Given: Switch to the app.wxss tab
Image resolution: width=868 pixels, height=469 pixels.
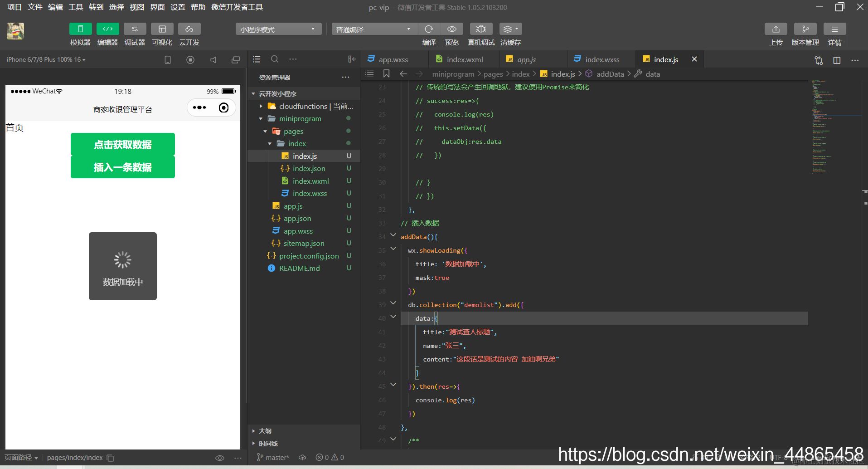Looking at the screenshot, I should (394, 59).
